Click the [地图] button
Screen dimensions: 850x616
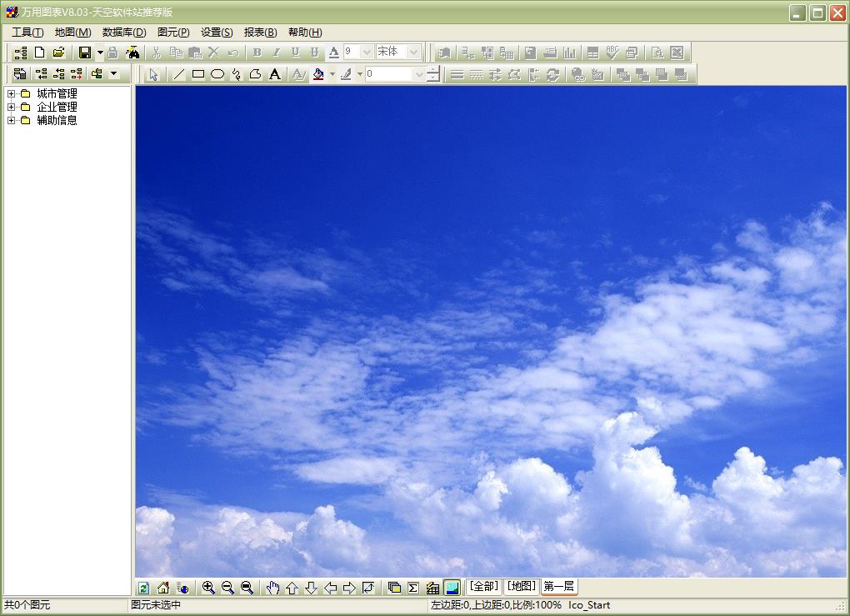(522, 586)
